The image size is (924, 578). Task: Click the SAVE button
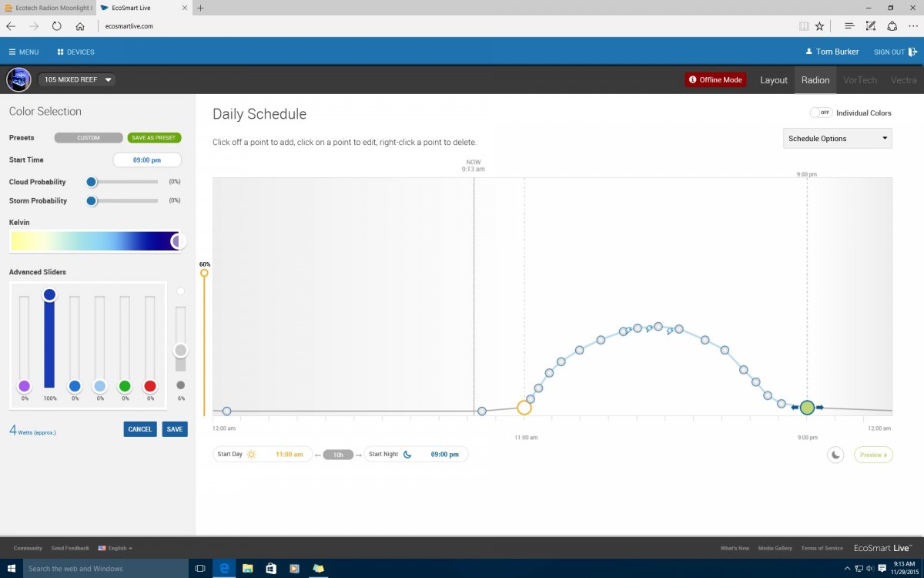point(175,429)
